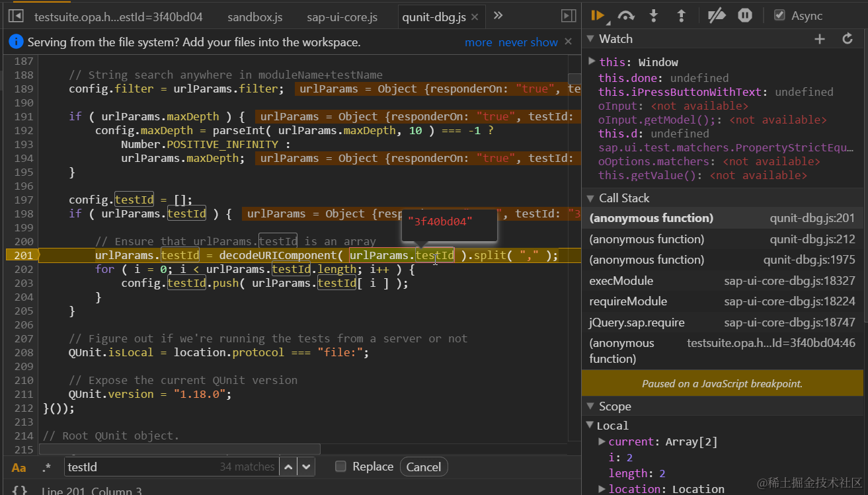The image size is (868, 495).
Task: Select the sap.ui.test.matchers.PropertyStrictEqu... watch entry
Action: pos(726,147)
